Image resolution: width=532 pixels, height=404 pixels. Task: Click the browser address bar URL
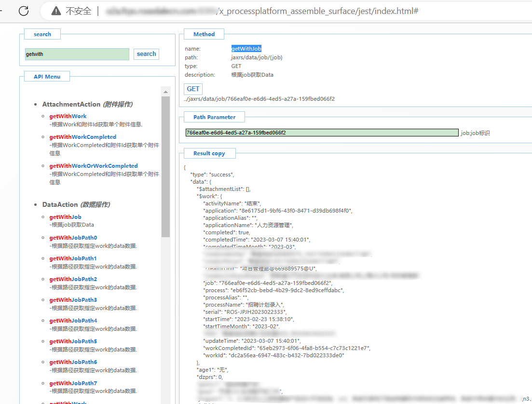[x=262, y=11]
